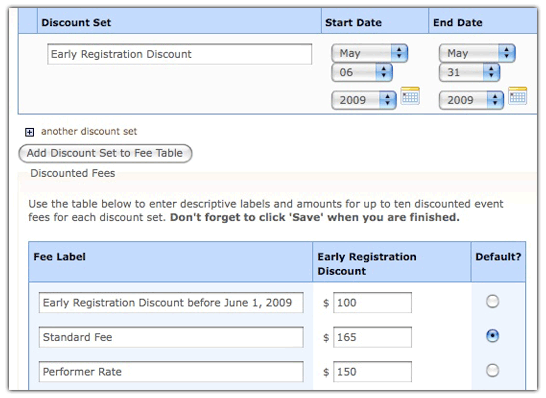The image size is (546, 398).
Task: Open the Start Date month dropdown
Action: click(370, 53)
